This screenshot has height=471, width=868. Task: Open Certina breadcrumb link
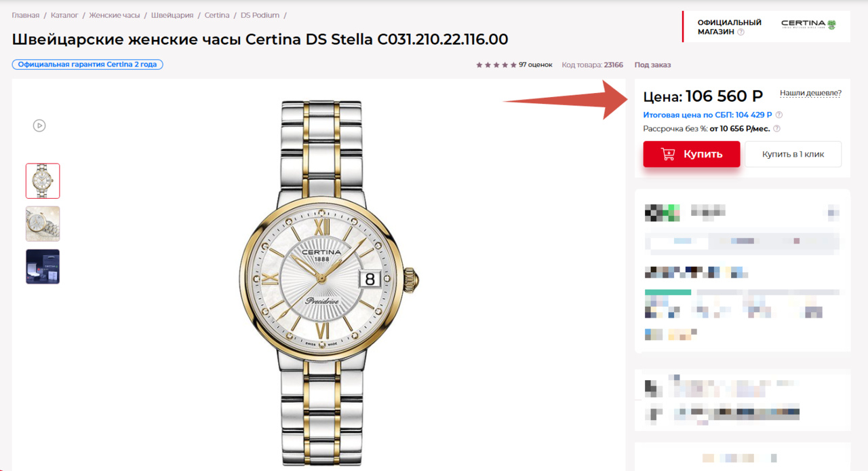pyautogui.click(x=217, y=15)
